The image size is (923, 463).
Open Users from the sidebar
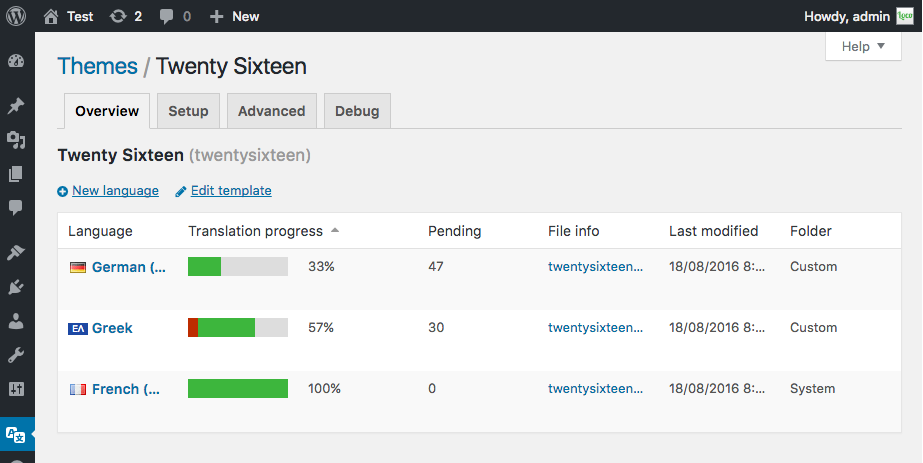16,321
